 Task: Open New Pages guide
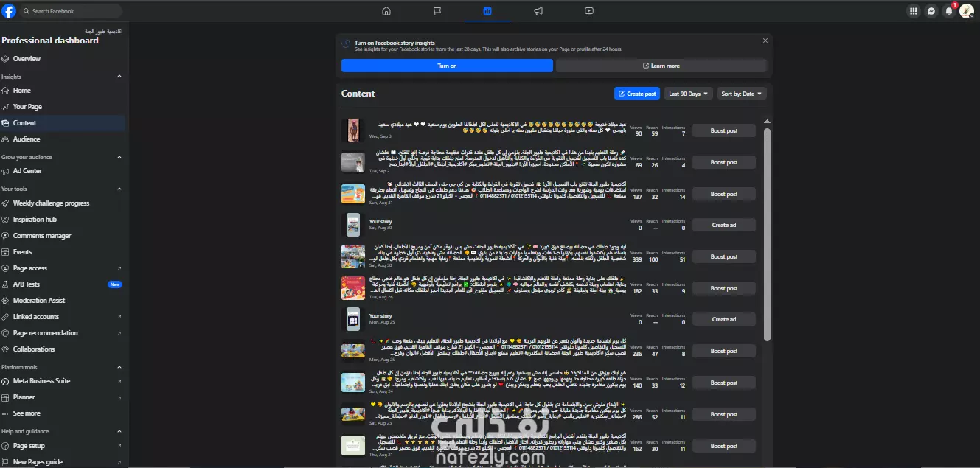(63, 462)
